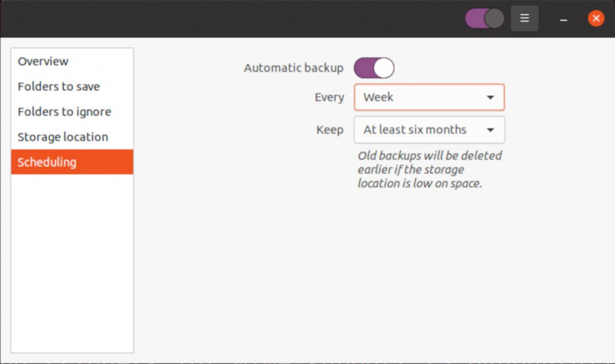Screen dimensions: 615x364
Task: Click the "Keep" label text
Action: coord(330,130)
